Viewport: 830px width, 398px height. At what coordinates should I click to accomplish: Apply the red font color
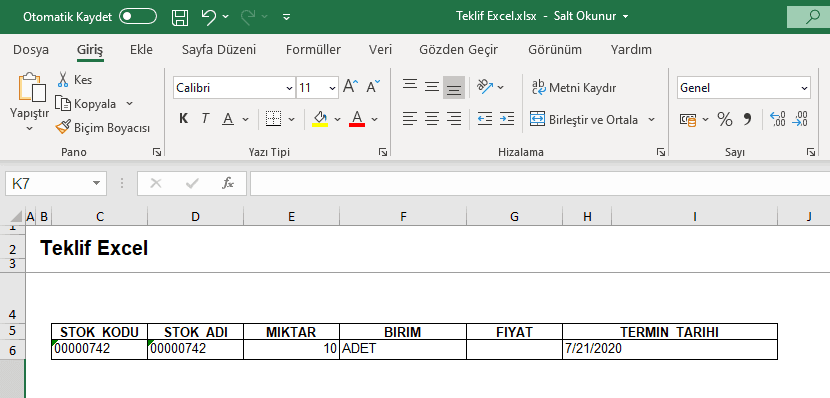click(357, 119)
